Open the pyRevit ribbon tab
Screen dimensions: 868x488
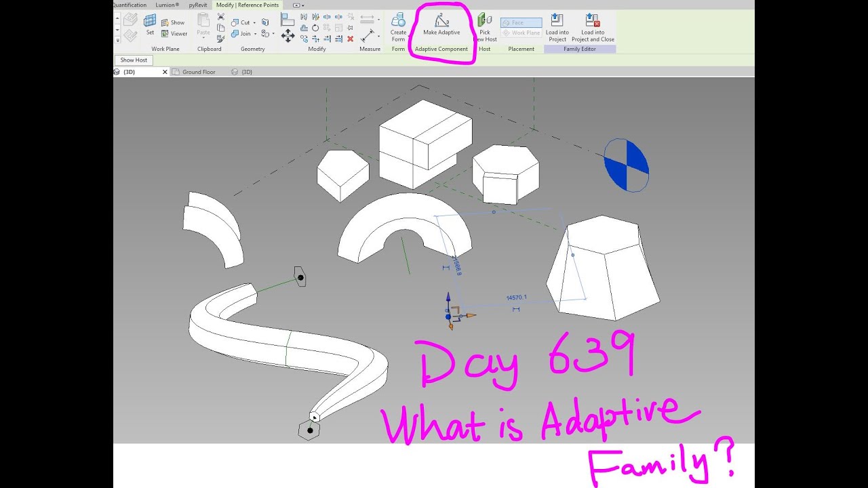click(x=199, y=5)
